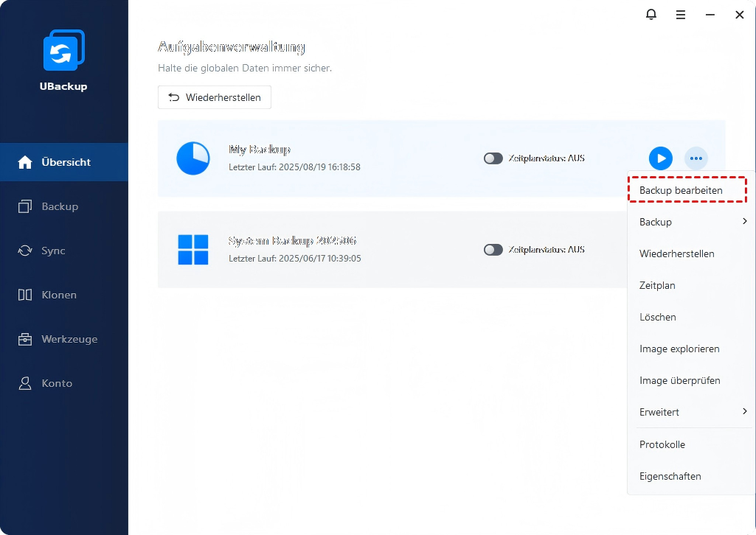756x535 pixels.
Task: Toggle schedule status for System Backup
Action: pyautogui.click(x=493, y=250)
